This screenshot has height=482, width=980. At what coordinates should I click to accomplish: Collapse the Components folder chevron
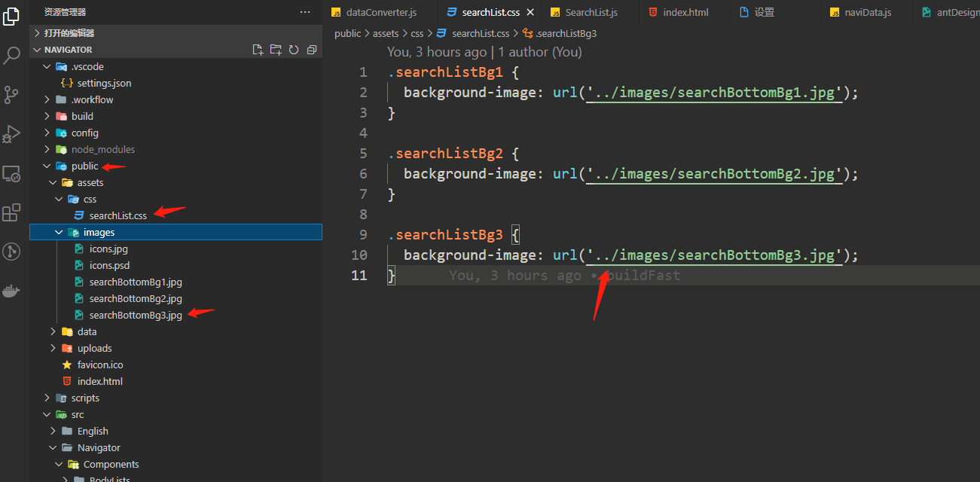click(60, 464)
